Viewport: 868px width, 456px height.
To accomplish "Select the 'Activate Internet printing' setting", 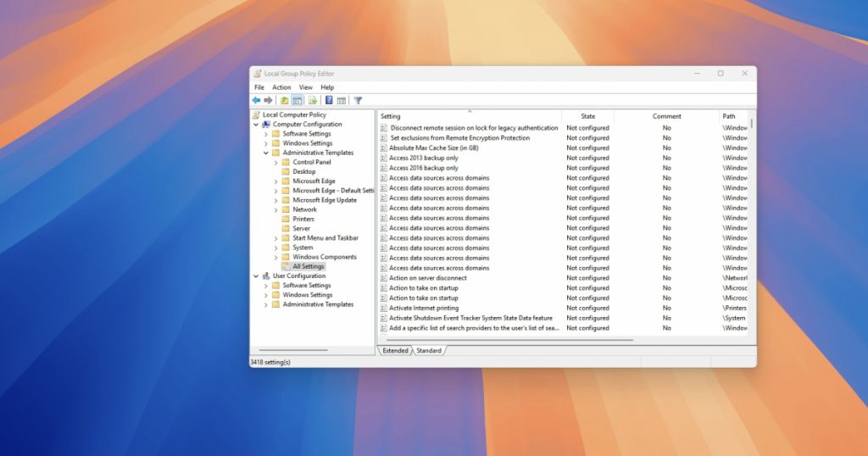I will pos(423,308).
